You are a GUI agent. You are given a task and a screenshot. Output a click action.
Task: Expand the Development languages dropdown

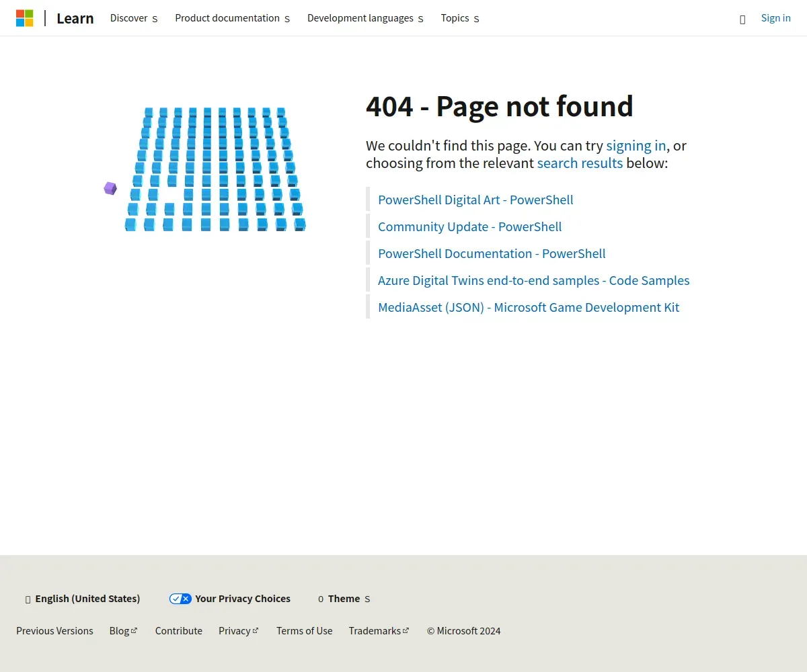365,18
